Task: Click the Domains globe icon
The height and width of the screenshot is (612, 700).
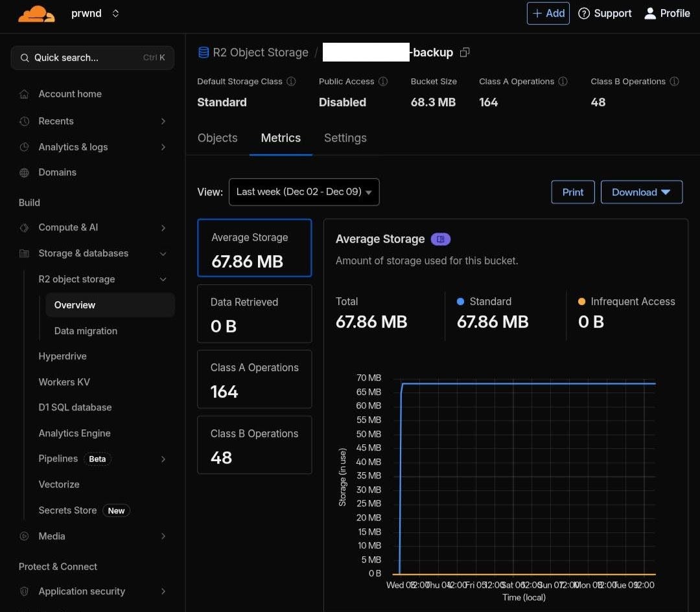Action: tap(24, 173)
